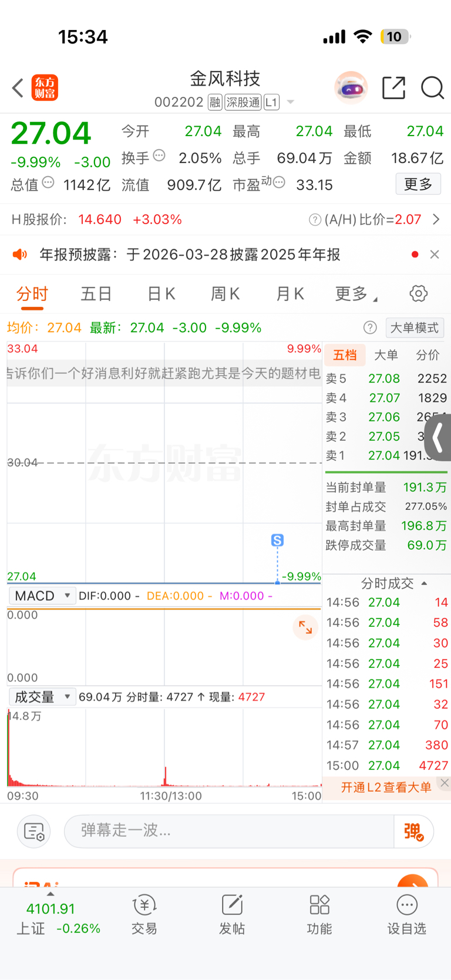
Task: Tap the 14:57 27.04 380 trade row
Action: pos(388,745)
